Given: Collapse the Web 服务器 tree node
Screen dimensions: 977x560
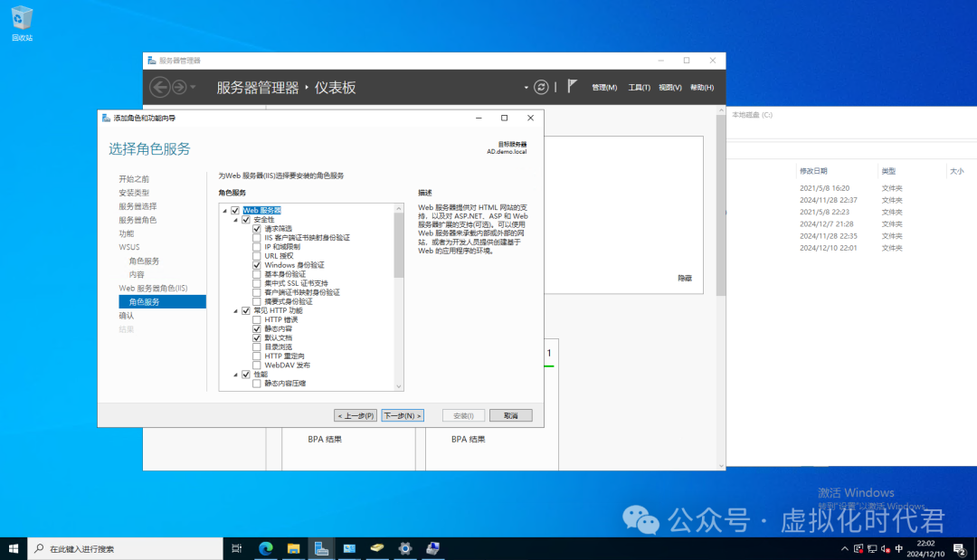Looking at the screenshot, I should coord(225,211).
